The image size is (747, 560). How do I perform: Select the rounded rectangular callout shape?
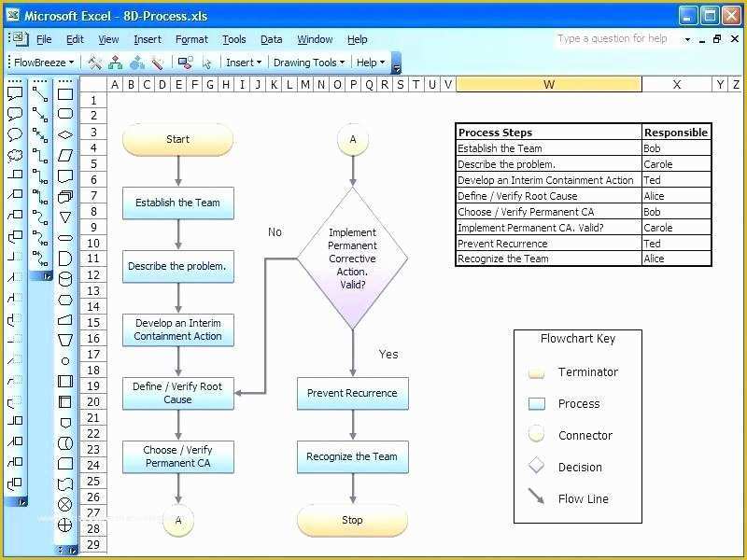click(15, 114)
